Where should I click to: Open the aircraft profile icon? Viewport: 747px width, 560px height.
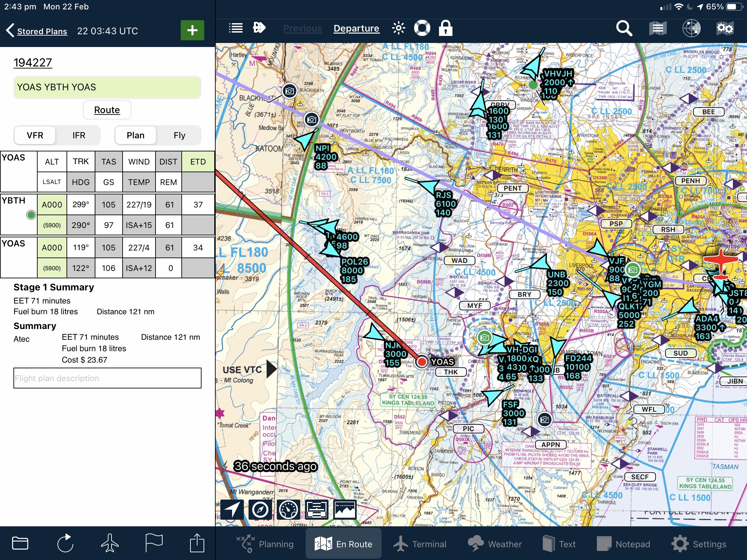pyautogui.click(x=110, y=543)
